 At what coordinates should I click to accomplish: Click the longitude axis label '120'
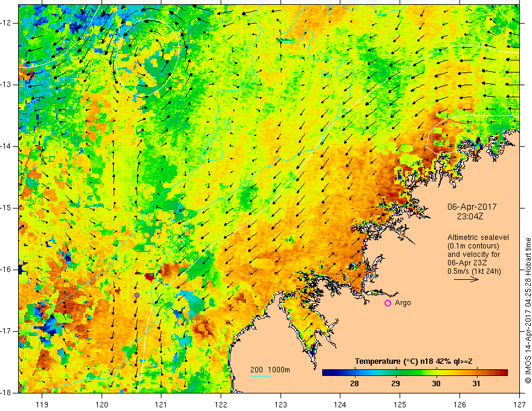point(102,404)
